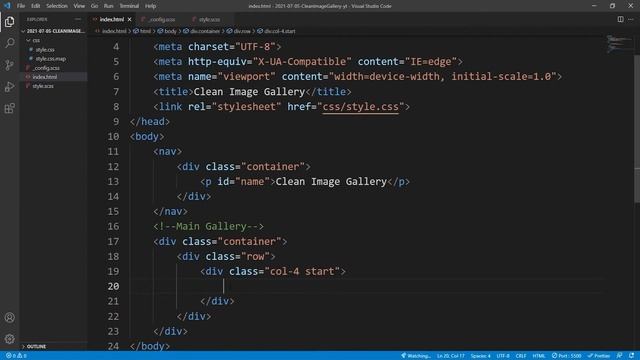Image resolution: width=640 pixels, height=360 pixels.
Task: Click the title text Clean Image Gallery on line 7
Action: point(249,91)
